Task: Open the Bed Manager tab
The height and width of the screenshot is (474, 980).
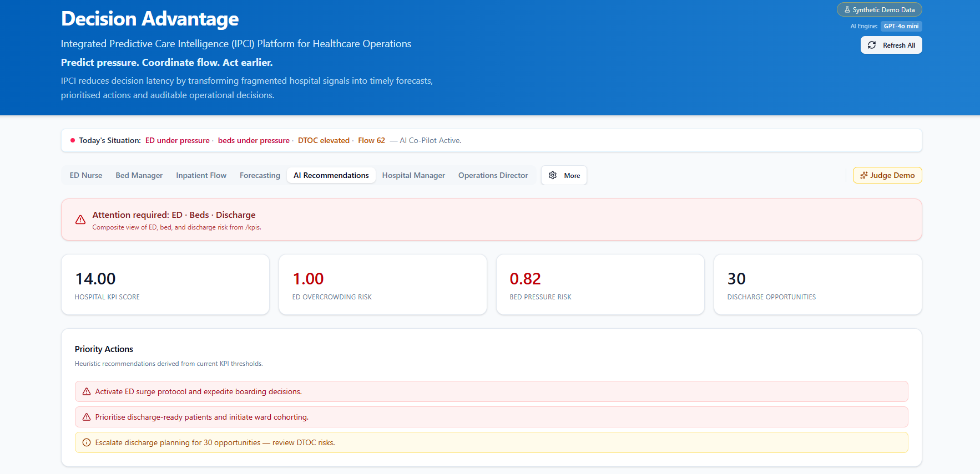Action: click(139, 175)
